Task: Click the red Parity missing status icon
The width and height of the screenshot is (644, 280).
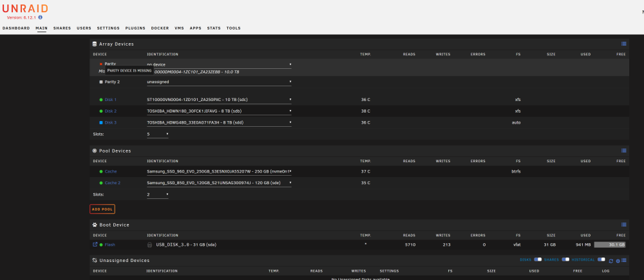Action: pos(101,64)
